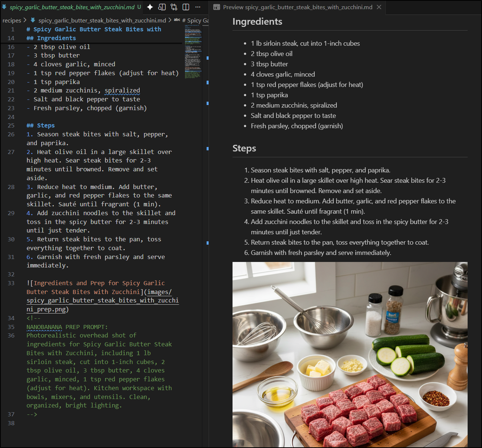Click the minimap at the editor's right edge
This screenshot has height=448, width=482.
point(192,52)
